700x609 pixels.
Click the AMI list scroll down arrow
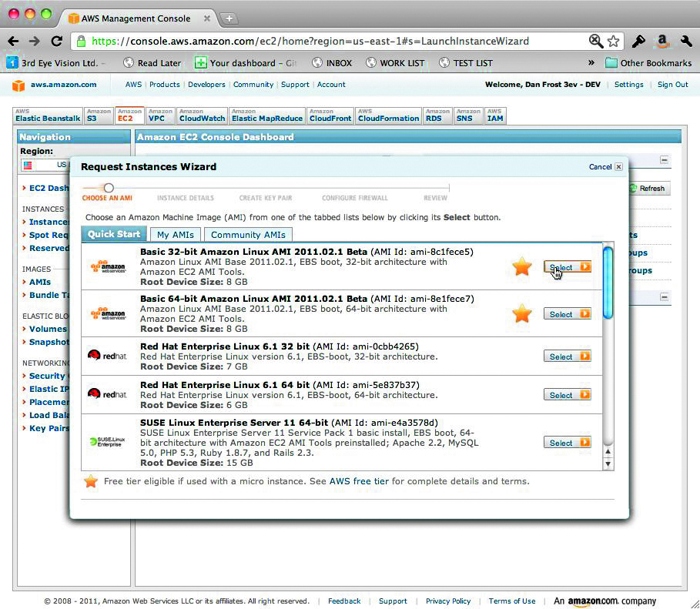tap(608, 464)
